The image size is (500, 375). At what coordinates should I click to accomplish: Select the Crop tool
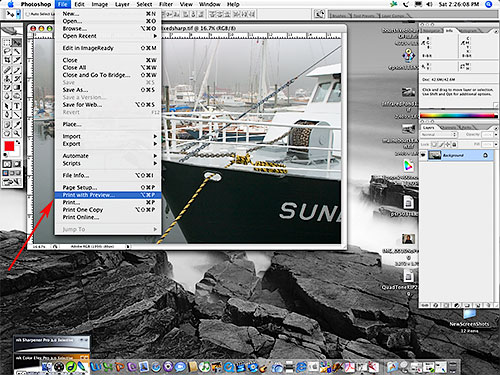7,60
